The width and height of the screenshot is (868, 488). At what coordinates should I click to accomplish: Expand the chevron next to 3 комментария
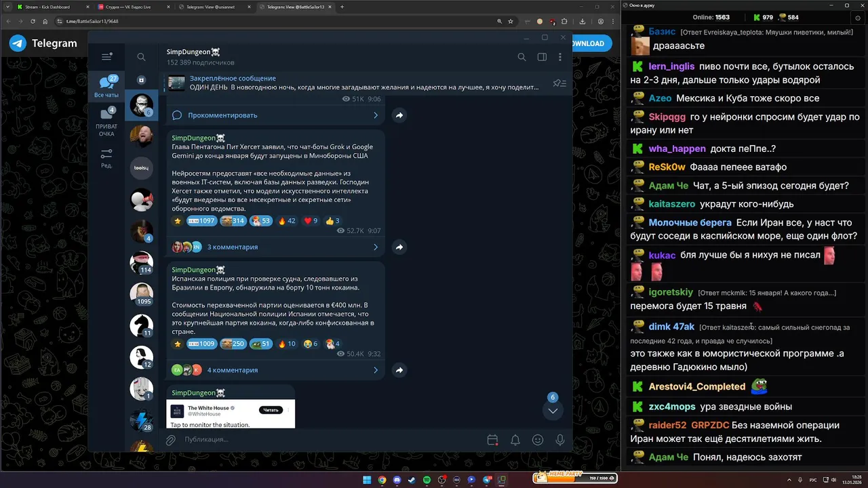pos(376,247)
